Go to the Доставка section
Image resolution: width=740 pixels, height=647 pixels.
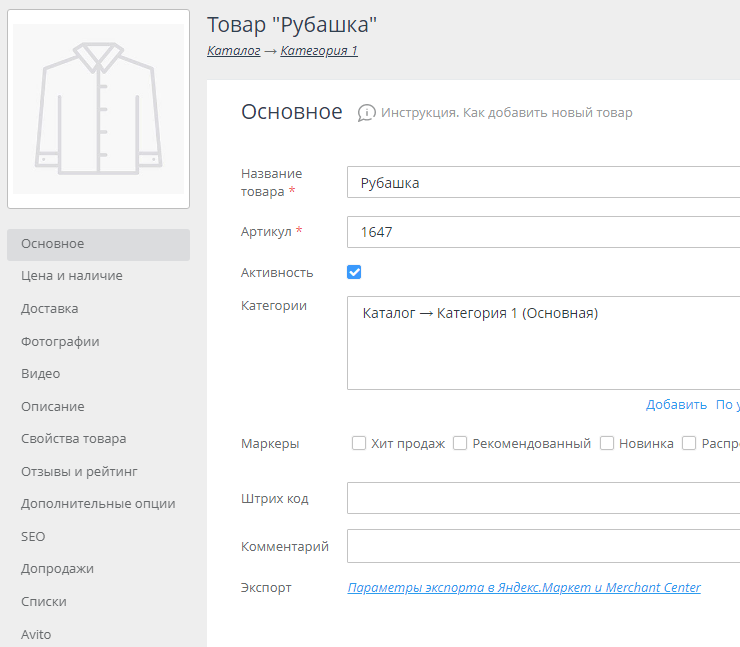point(50,309)
